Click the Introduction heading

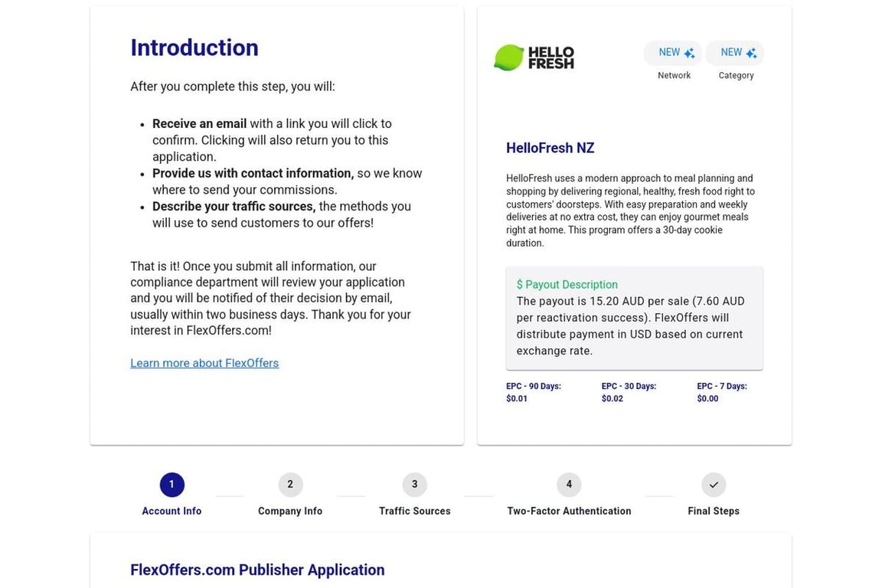[x=194, y=47]
